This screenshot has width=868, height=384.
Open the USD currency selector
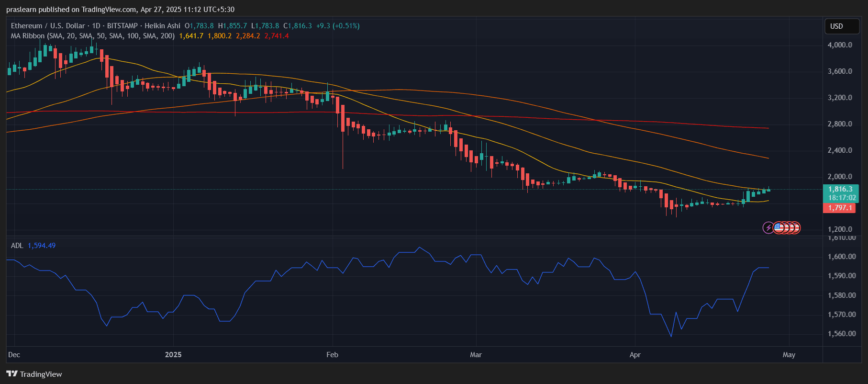pos(842,26)
